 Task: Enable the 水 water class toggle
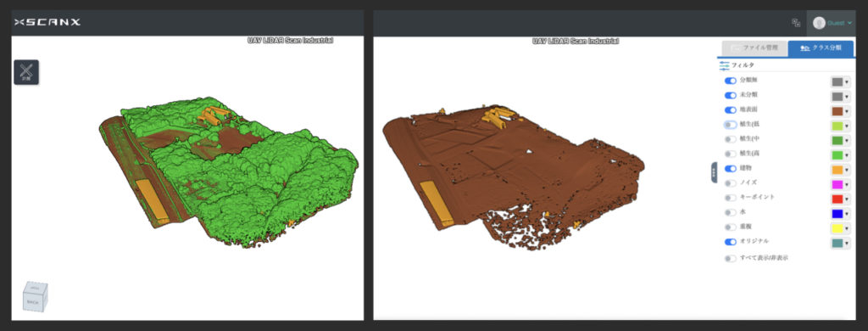tap(731, 212)
